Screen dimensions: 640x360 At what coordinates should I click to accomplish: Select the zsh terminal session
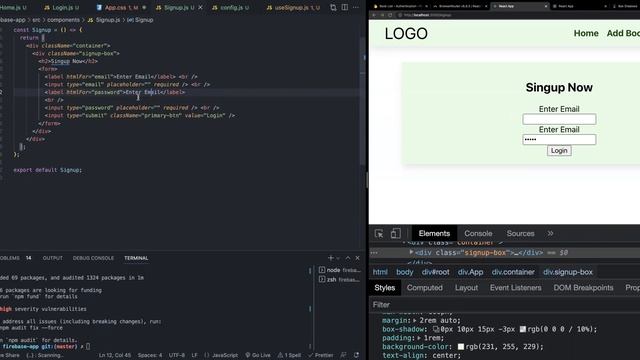click(x=340, y=280)
